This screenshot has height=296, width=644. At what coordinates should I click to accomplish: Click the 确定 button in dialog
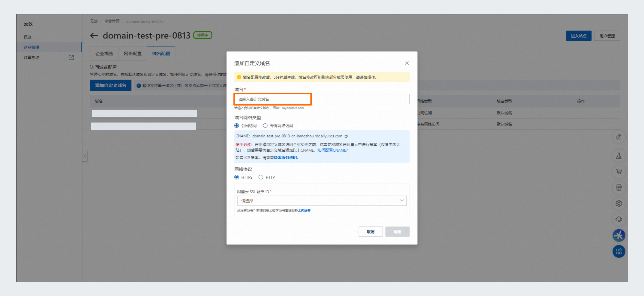(x=397, y=232)
